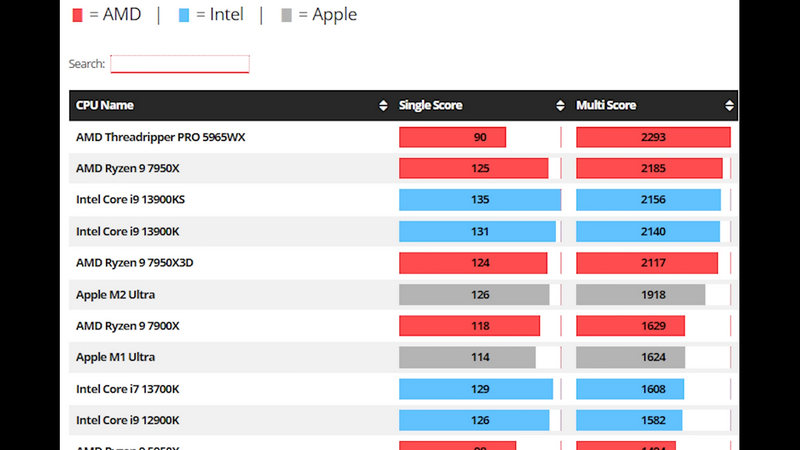This screenshot has height=450, width=800.
Task: Select the Multi Score column header text
Action: (606, 106)
